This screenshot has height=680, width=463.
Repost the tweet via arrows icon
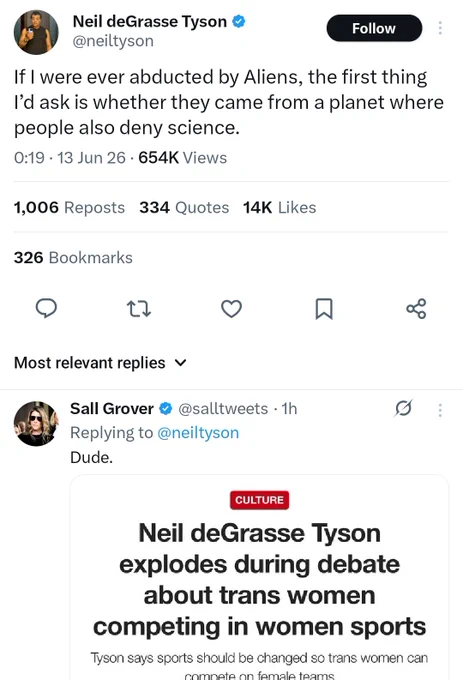[x=139, y=309]
